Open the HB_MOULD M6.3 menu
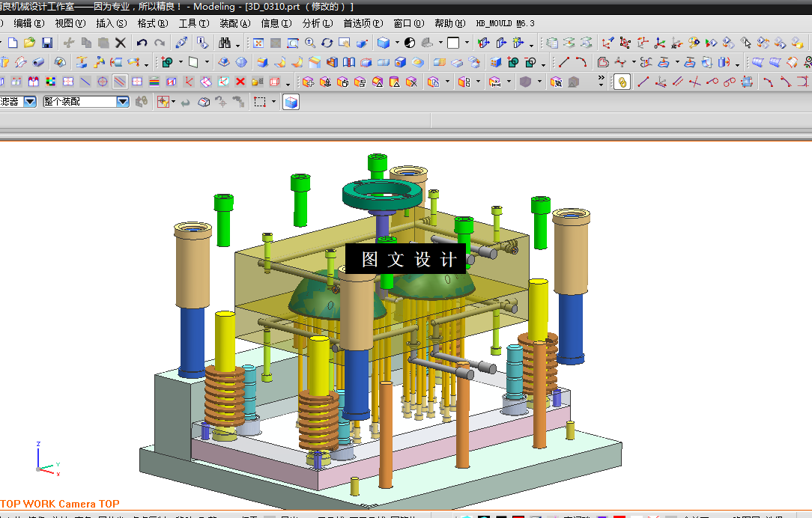This screenshot has height=518, width=812. point(506,23)
